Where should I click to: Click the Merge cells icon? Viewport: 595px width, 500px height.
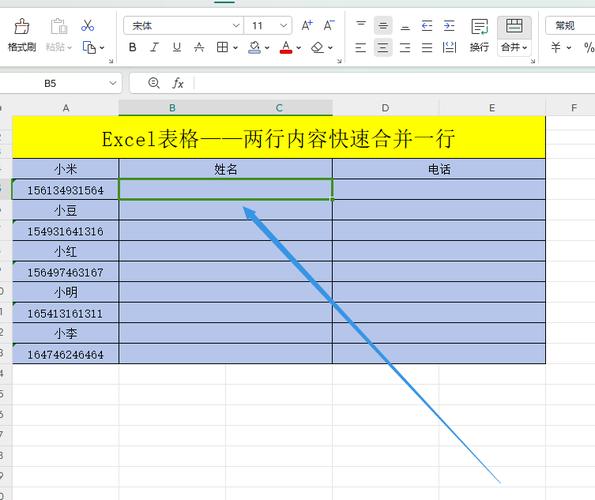coord(514,27)
